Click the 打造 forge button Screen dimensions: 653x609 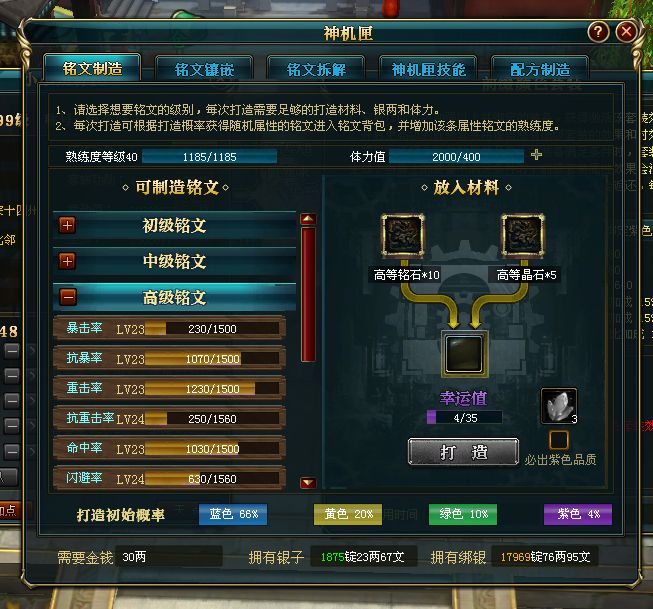(x=464, y=452)
